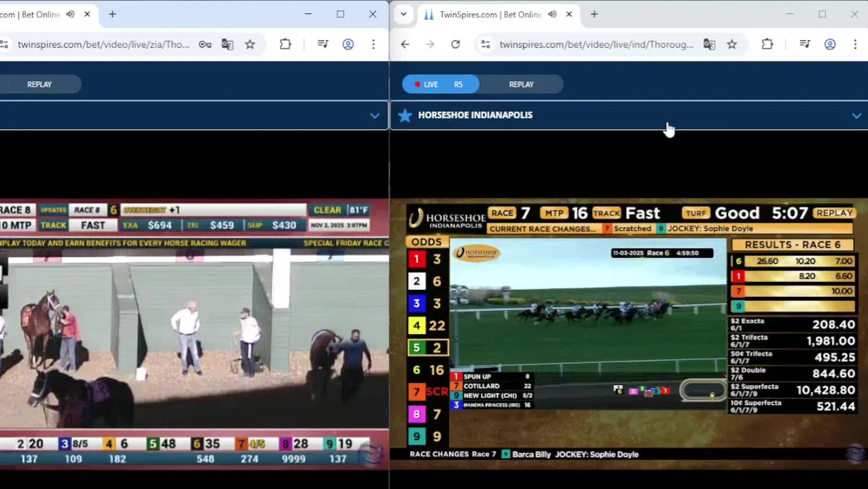Switch to LIVE R5 feed
The width and height of the screenshot is (868, 489).
click(440, 84)
